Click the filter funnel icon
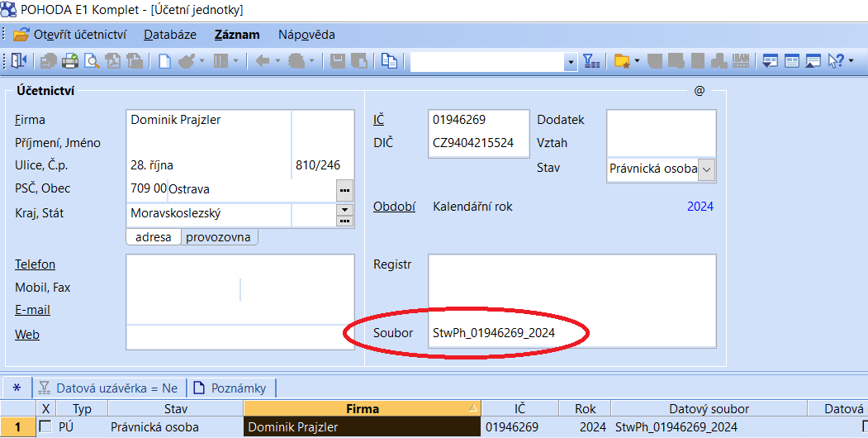Viewport: 868px width, 438px height. (591, 61)
